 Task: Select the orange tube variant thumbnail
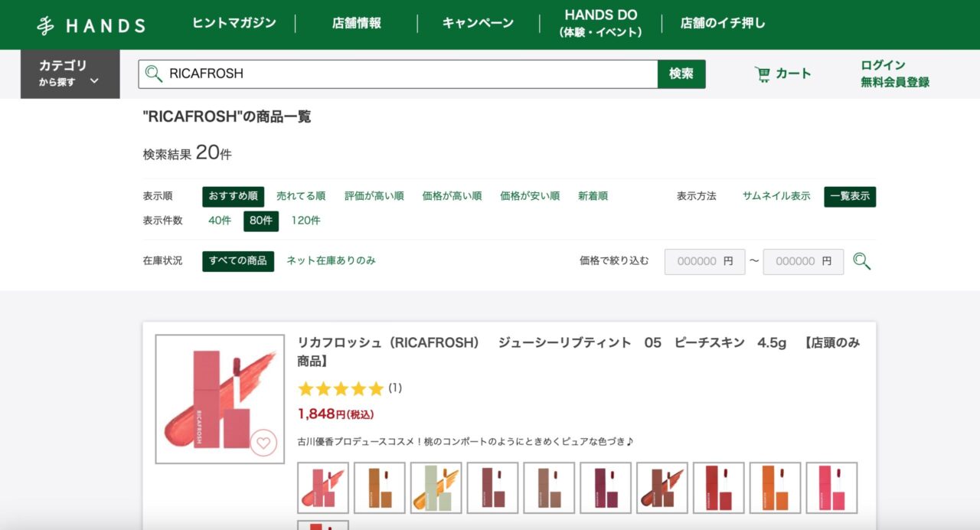click(x=776, y=488)
